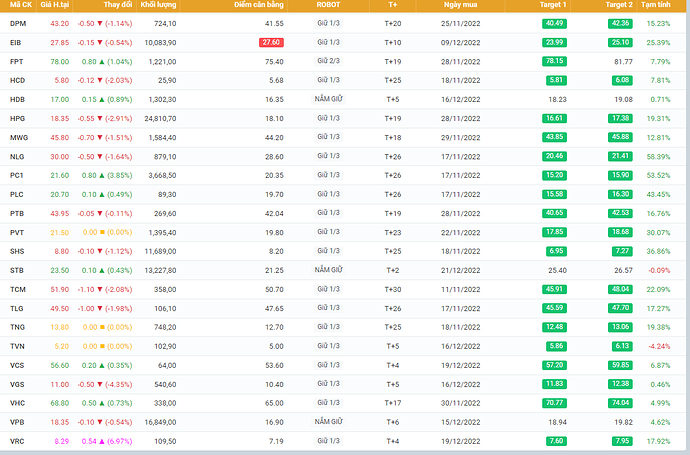This screenshot has width=690, height=455.
Task: Select the TLG stock ticker
Action: tap(17, 308)
